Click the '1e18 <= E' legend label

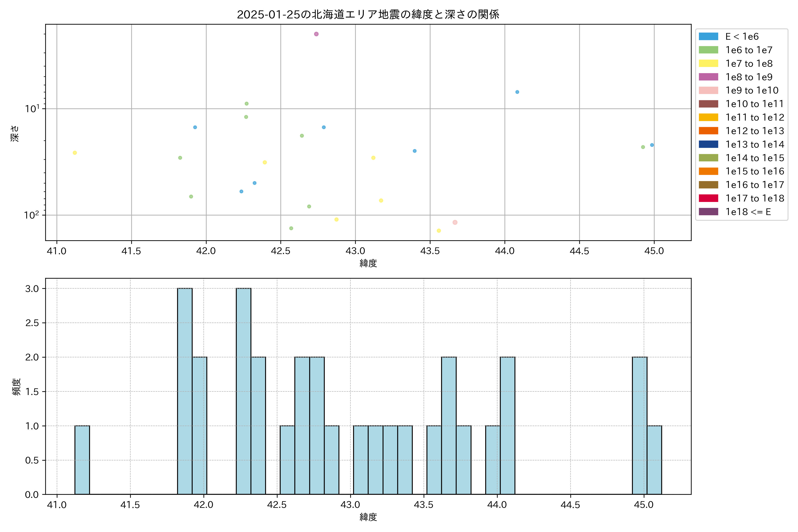pyautogui.click(x=748, y=212)
